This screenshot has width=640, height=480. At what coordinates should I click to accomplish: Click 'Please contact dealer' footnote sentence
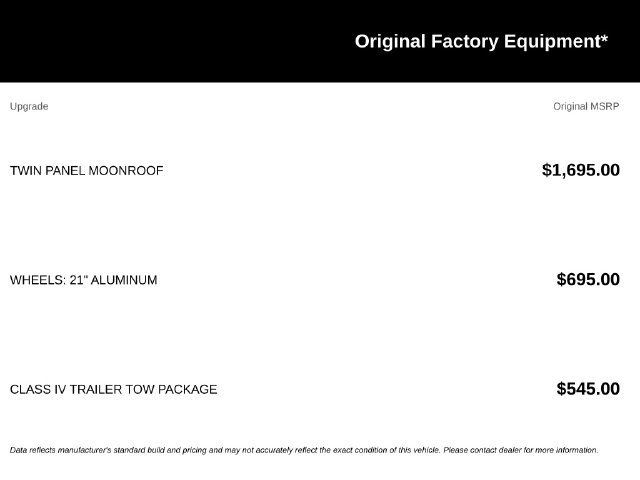521,450
